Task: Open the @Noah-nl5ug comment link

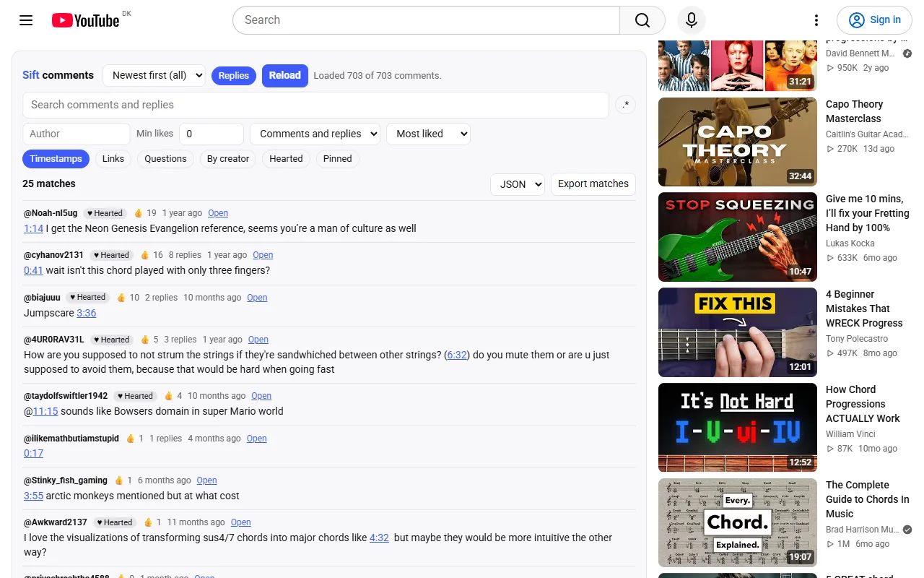Action: tap(218, 213)
